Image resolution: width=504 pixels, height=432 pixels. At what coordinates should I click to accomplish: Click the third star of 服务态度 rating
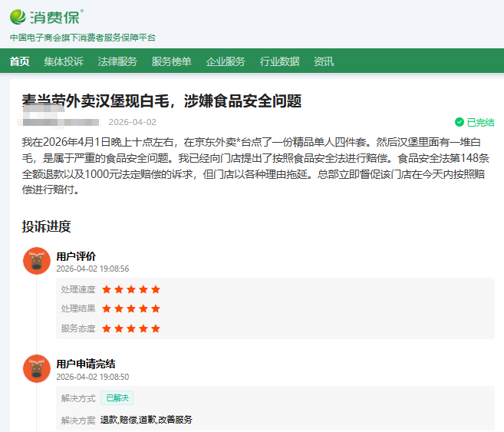tap(131, 328)
